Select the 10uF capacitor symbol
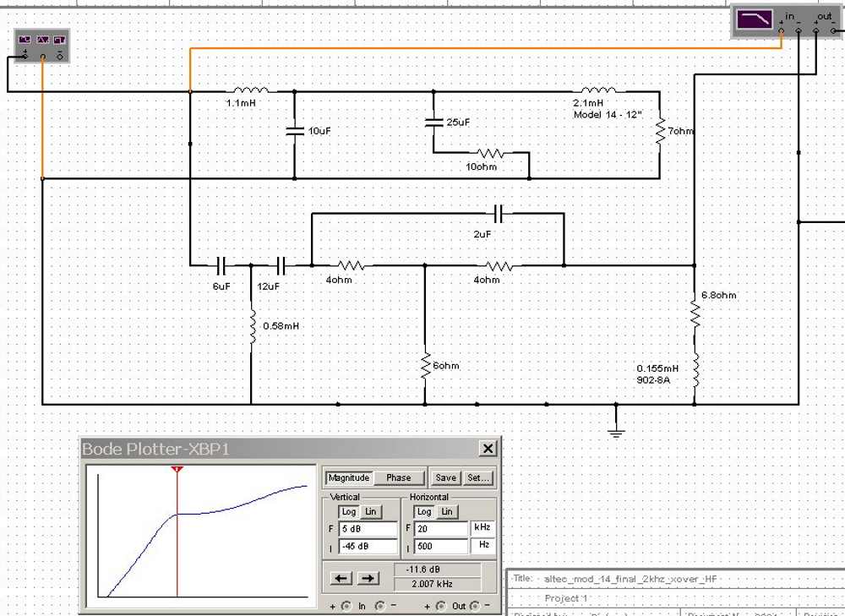Image resolution: width=845 pixels, height=616 pixels. pyautogui.click(x=294, y=131)
